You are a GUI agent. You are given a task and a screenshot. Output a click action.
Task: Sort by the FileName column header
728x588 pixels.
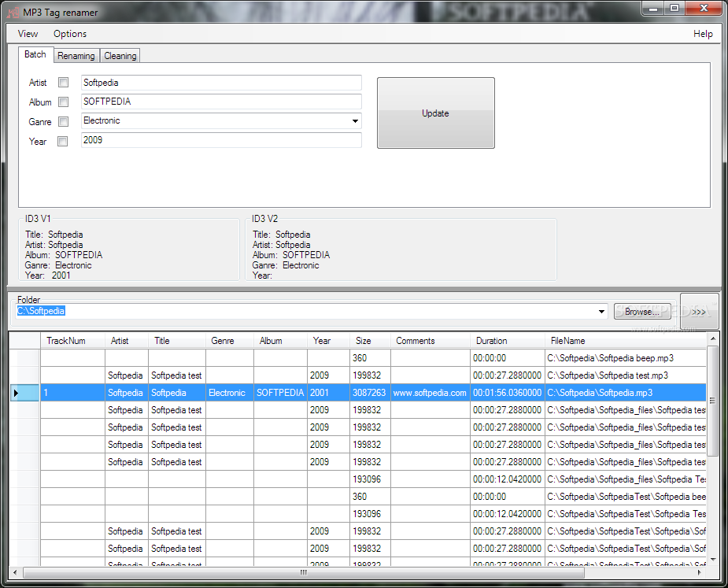(x=626, y=341)
